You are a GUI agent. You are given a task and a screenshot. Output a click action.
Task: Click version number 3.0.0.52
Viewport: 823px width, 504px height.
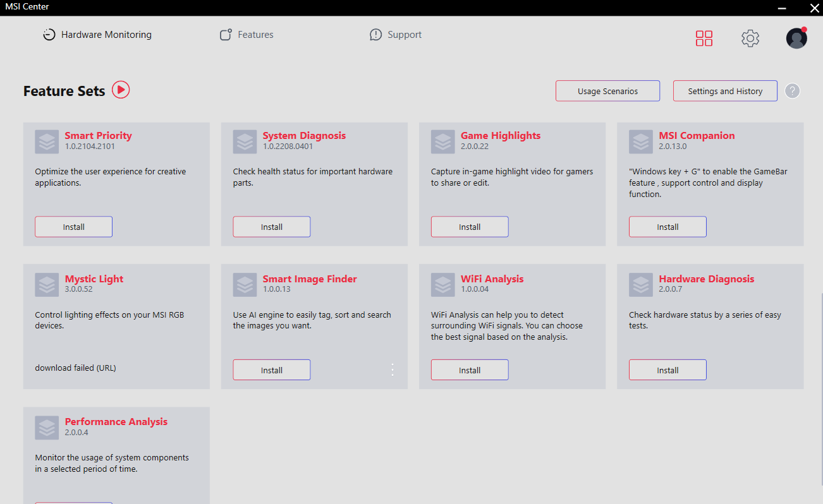click(x=78, y=289)
